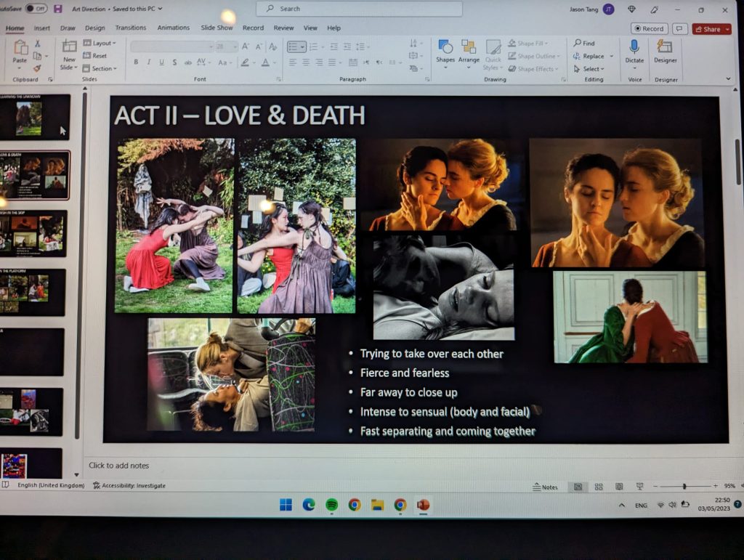Click the Cut scissors icon
This screenshot has height=560, width=744.
38,44
